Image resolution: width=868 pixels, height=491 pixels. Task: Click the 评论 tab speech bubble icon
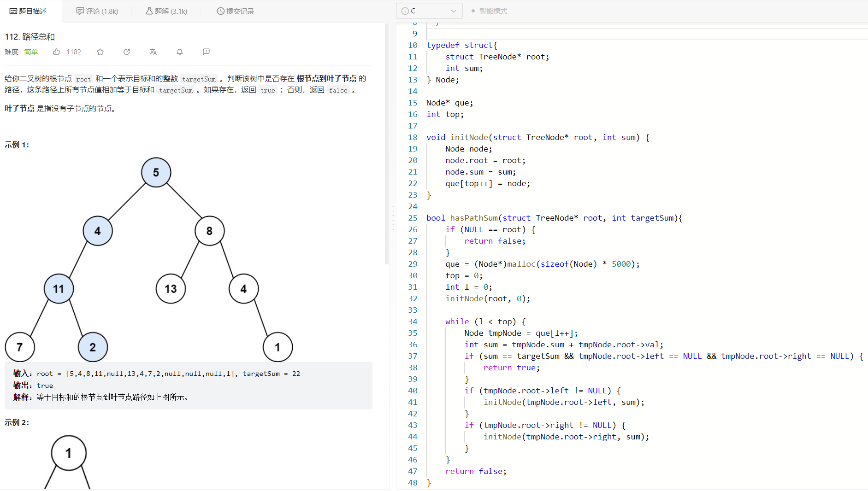(80, 11)
